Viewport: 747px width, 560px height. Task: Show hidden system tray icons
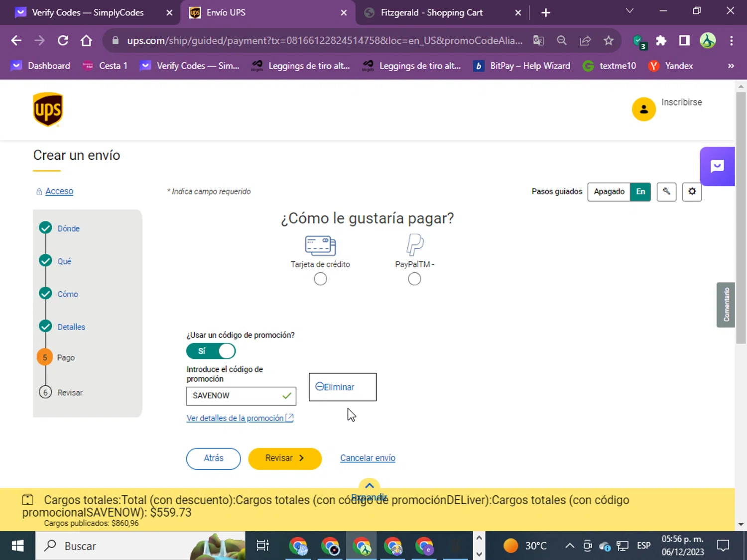coord(569,546)
